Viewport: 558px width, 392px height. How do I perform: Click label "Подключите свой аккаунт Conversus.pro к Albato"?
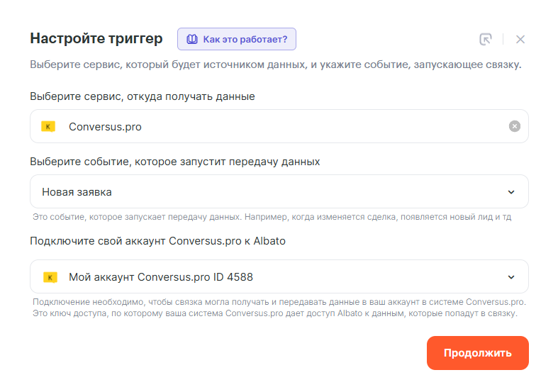[x=158, y=240]
